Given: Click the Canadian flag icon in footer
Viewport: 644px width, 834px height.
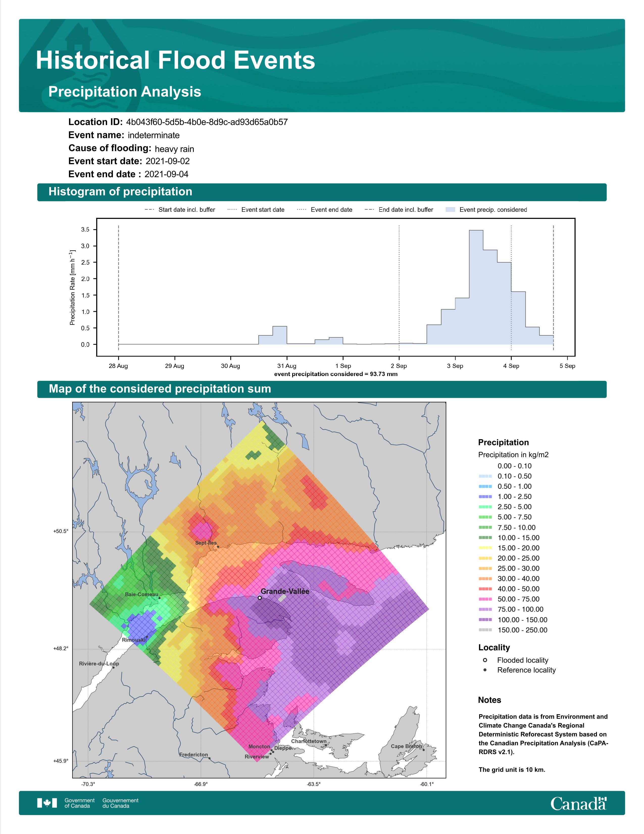Looking at the screenshot, I should click(x=47, y=803).
